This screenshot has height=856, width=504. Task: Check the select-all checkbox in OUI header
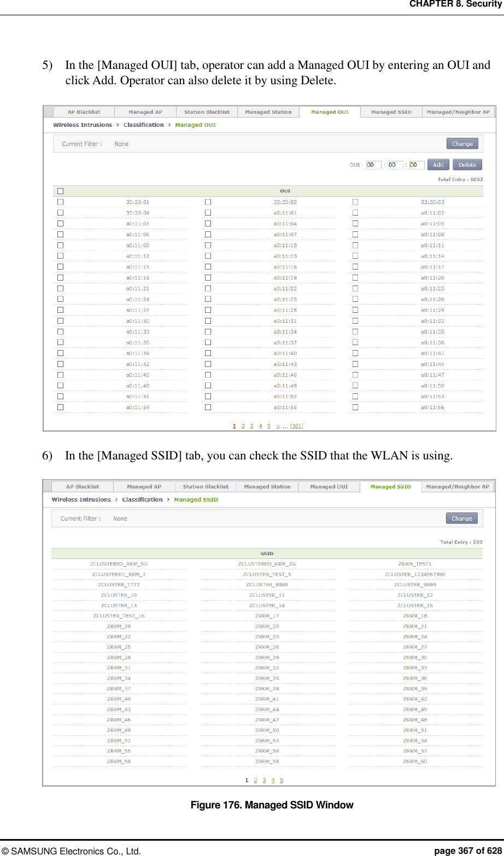click(60, 190)
